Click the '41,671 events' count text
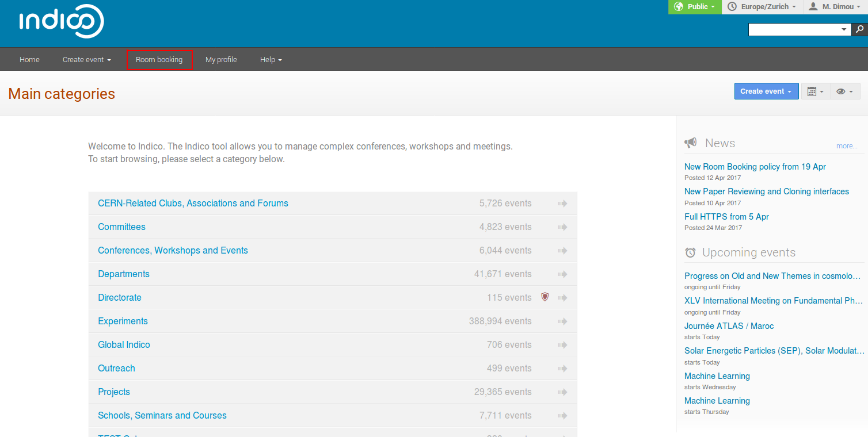The width and height of the screenshot is (868, 437). [503, 274]
